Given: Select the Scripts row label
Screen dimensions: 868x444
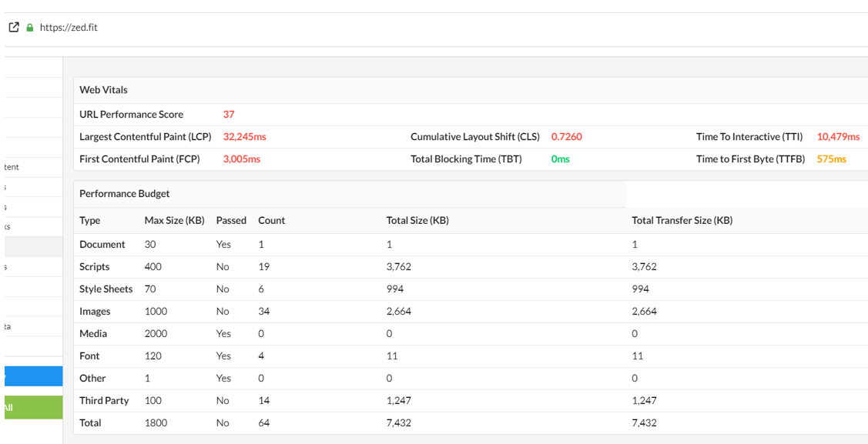Looking at the screenshot, I should point(95,267).
